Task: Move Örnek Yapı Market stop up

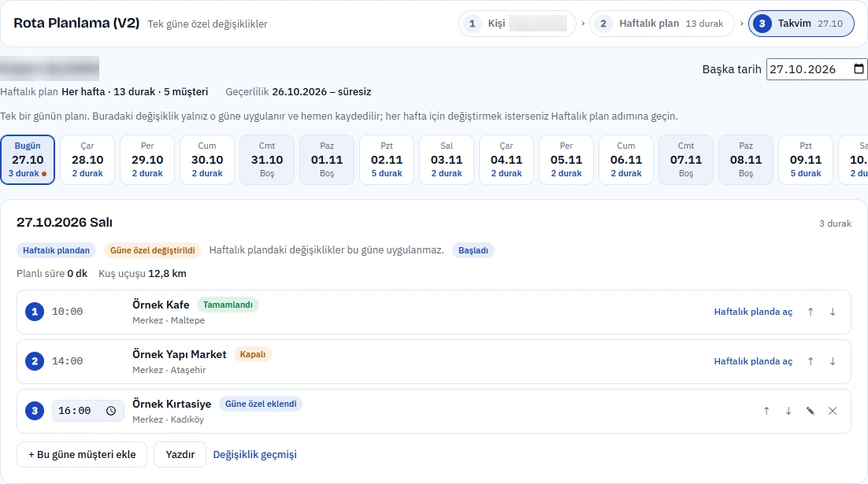Action: tap(811, 361)
